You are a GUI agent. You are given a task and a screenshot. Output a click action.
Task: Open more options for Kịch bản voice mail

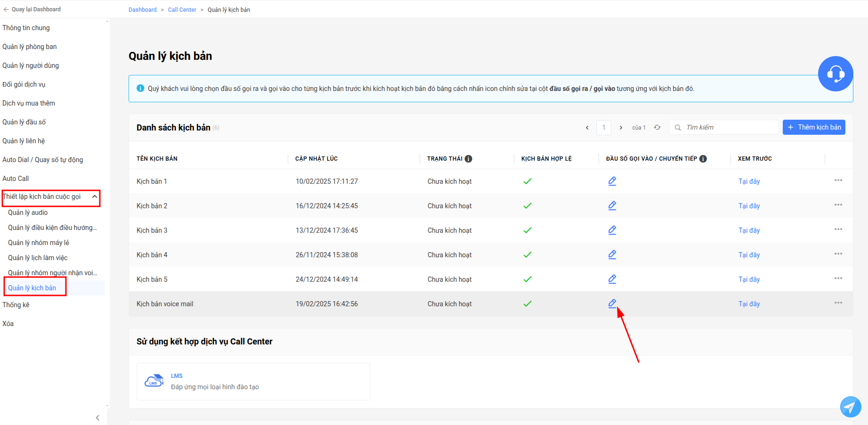838,303
